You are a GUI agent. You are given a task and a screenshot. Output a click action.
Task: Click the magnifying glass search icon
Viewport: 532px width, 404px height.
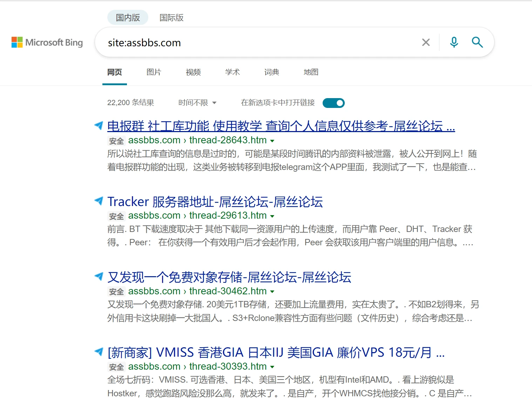tap(477, 42)
